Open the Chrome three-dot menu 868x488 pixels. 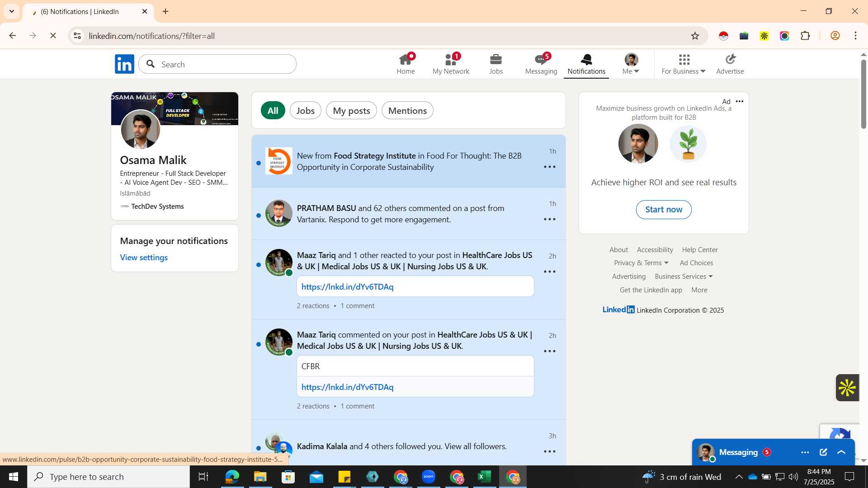(x=856, y=36)
